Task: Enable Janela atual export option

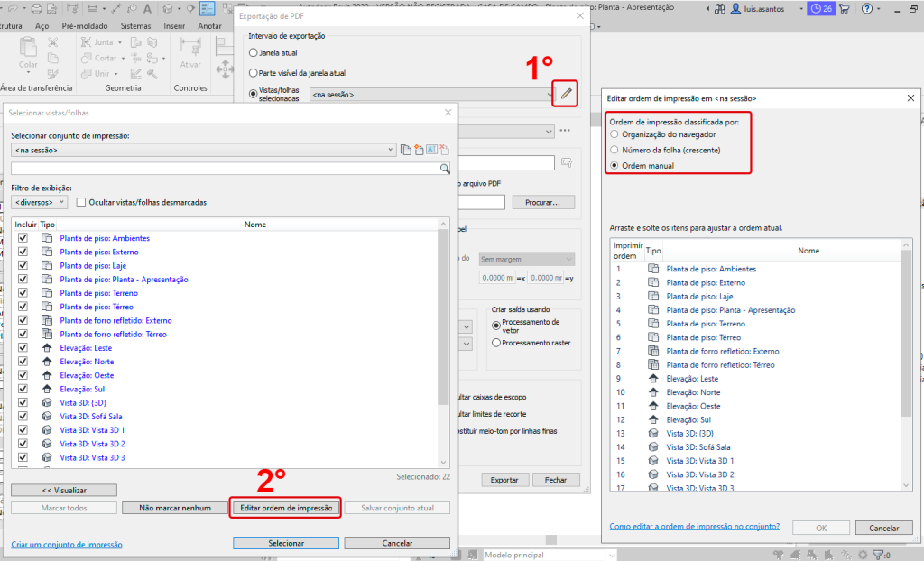Action: (x=253, y=53)
